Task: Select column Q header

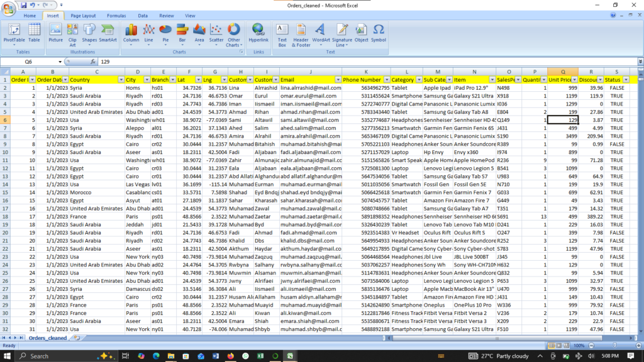Action: 563,72
